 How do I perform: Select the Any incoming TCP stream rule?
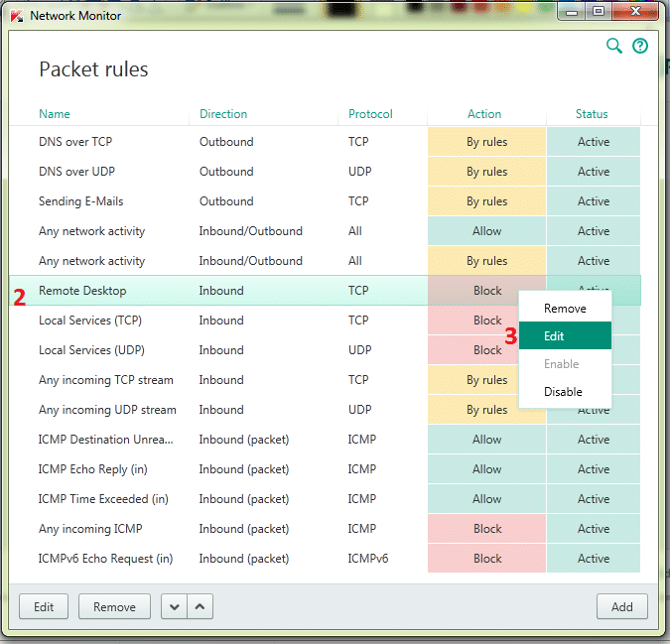[x=325, y=380]
